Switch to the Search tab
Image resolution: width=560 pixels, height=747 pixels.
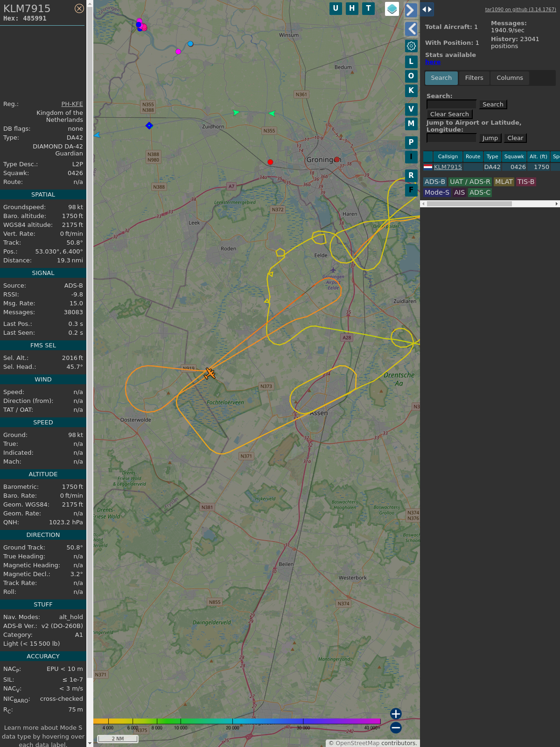(441, 78)
